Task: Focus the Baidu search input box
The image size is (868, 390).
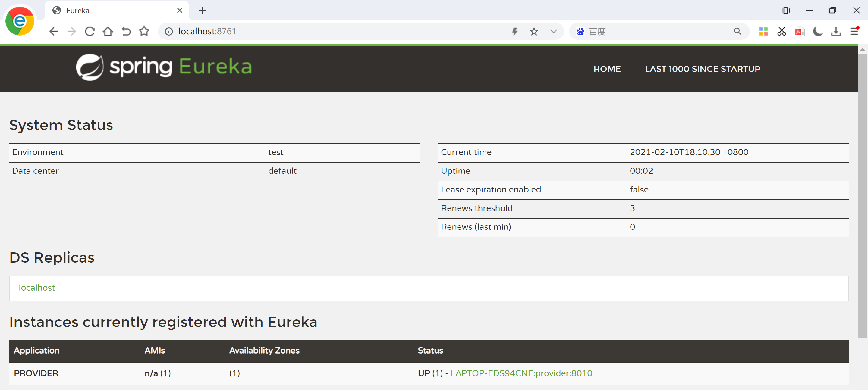Action: point(659,31)
